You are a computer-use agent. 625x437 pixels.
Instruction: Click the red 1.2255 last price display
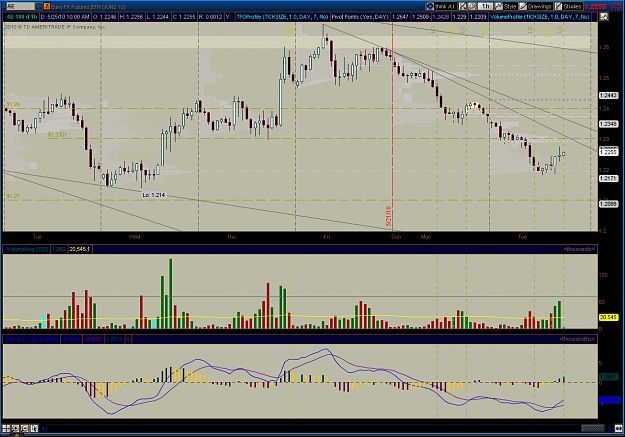[x=596, y=6]
